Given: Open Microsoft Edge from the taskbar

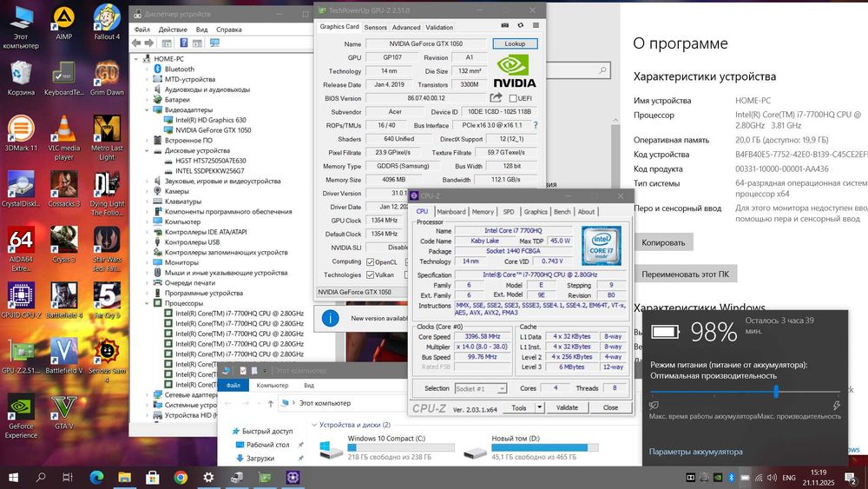Looking at the screenshot, I should 96,477.
